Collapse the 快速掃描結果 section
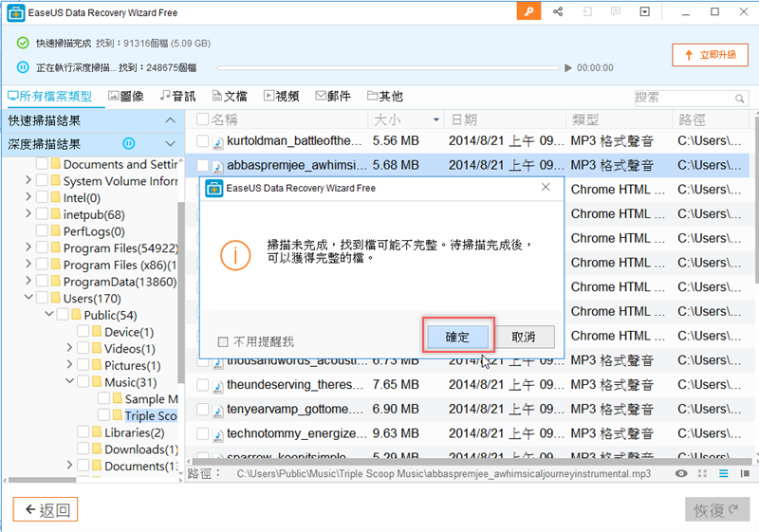Image resolution: width=759 pixels, height=532 pixels. coord(170,120)
